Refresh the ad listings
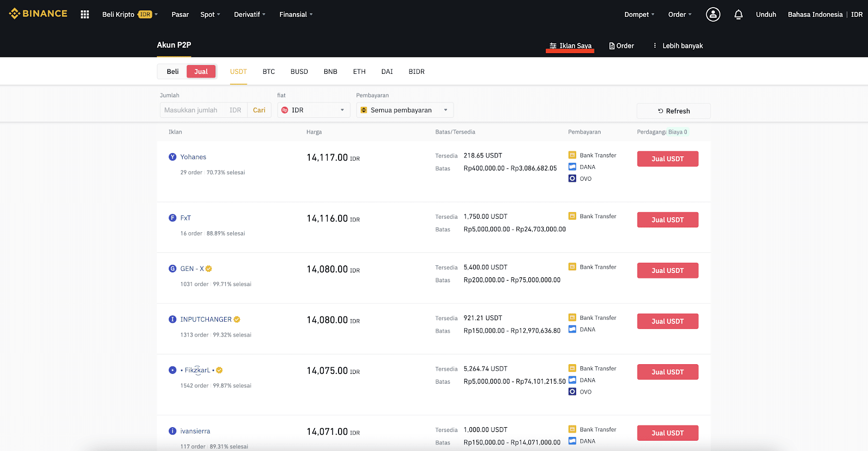Screen dimensions: 868x451 tap(673, 111)
